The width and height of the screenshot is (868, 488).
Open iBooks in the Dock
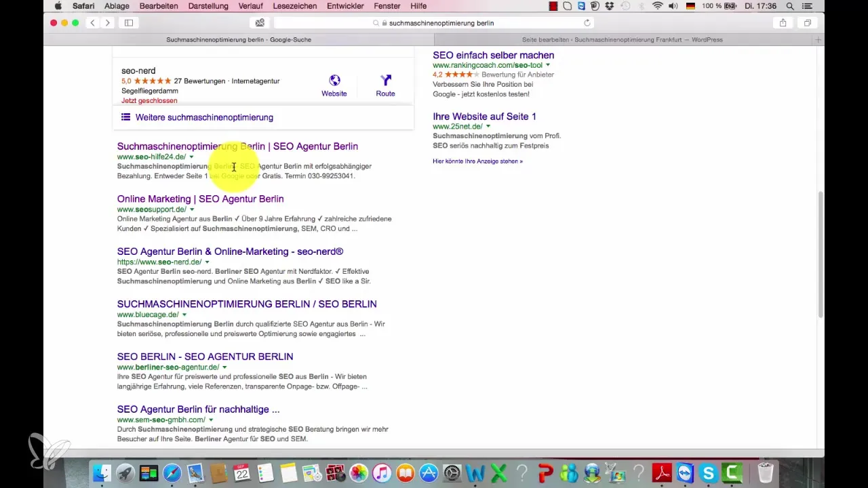point(406,472)
